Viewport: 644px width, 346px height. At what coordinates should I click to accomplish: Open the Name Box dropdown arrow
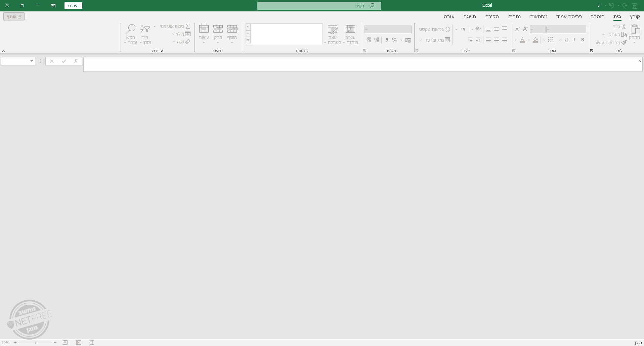[x=32, y=61]
